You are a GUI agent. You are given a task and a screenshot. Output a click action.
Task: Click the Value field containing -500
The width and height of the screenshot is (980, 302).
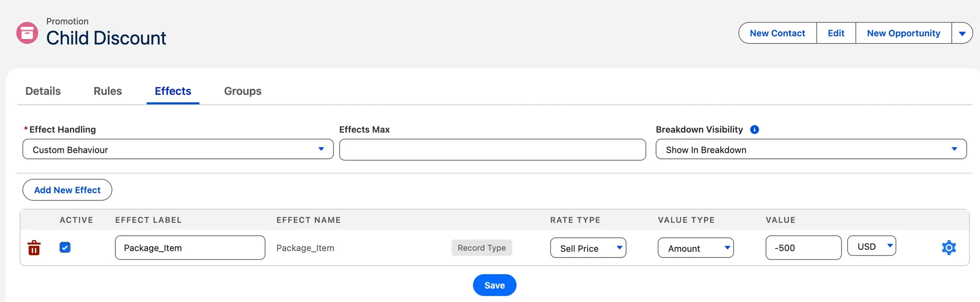point(803,248)
